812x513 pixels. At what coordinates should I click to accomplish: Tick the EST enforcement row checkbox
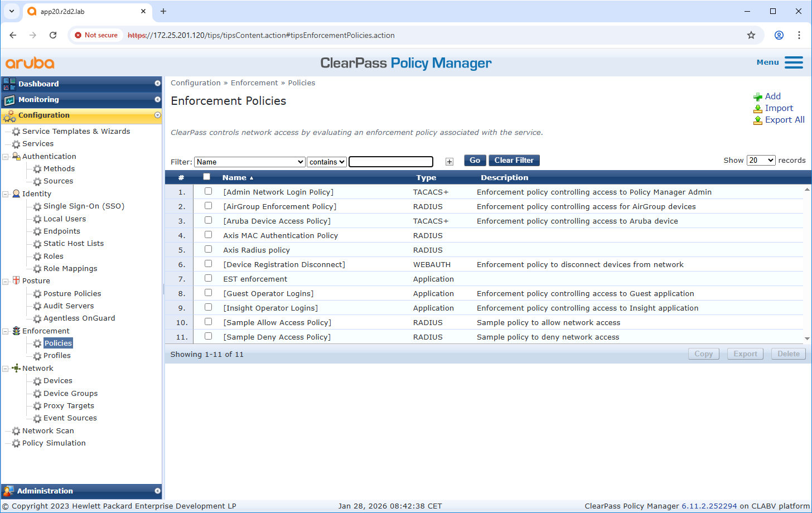[x=208, y=278]
